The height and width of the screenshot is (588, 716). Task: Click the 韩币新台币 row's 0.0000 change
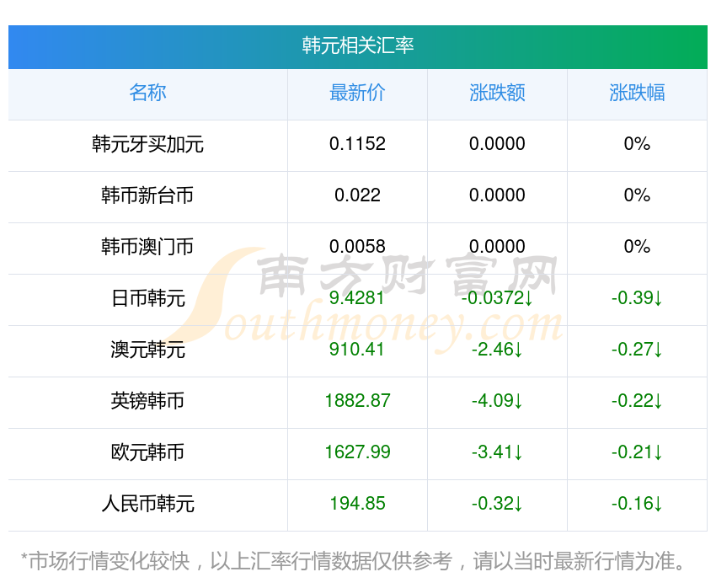point(497,195)
